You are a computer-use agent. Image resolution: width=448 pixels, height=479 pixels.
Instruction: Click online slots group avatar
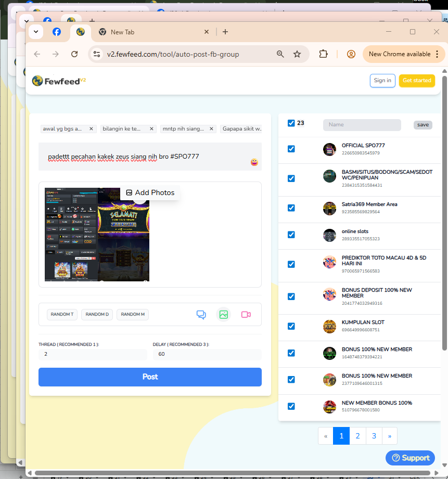click(329, 235)
